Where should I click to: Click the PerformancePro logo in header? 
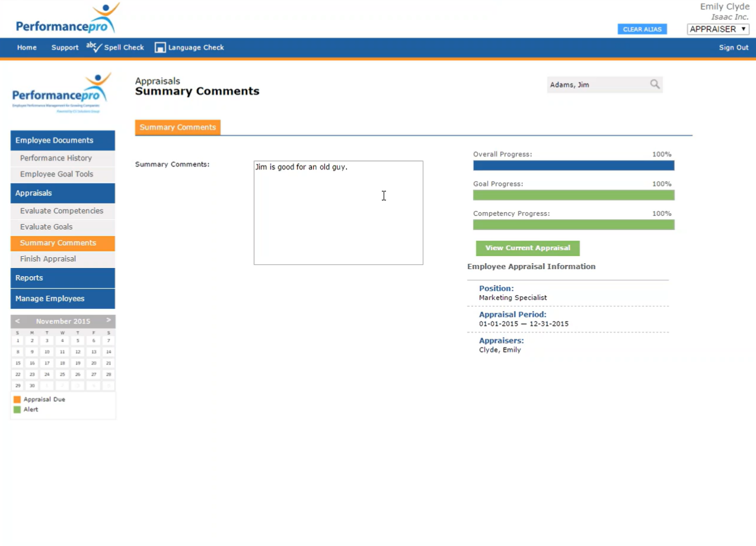click(x=67, y=19)
